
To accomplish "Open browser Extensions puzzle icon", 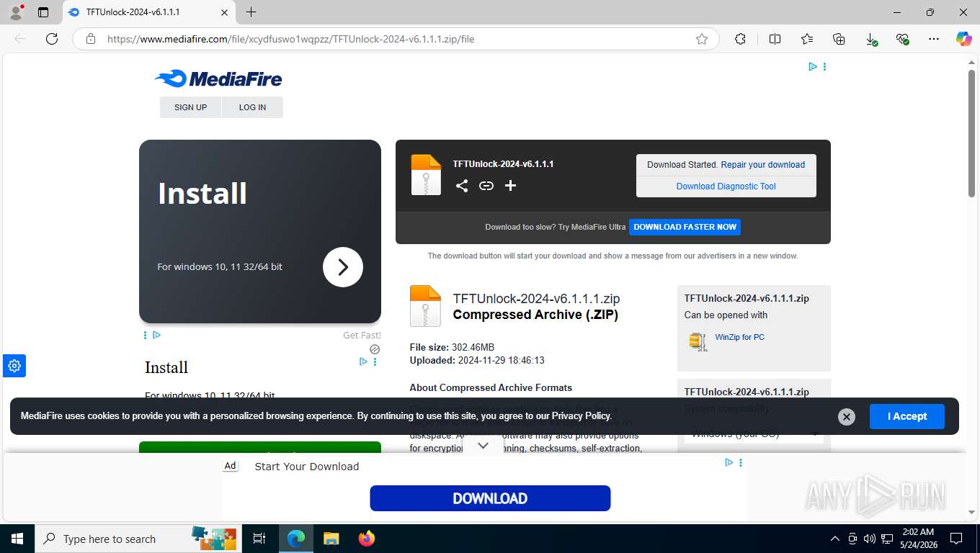I will click(x=741, y=39).
